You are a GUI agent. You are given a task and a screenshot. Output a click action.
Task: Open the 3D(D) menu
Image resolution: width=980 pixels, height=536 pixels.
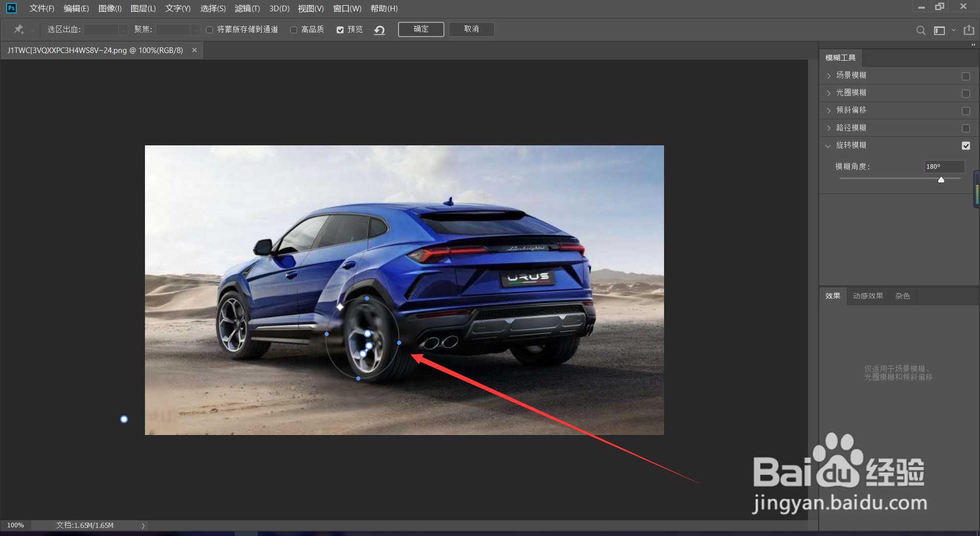pos(279,9)
